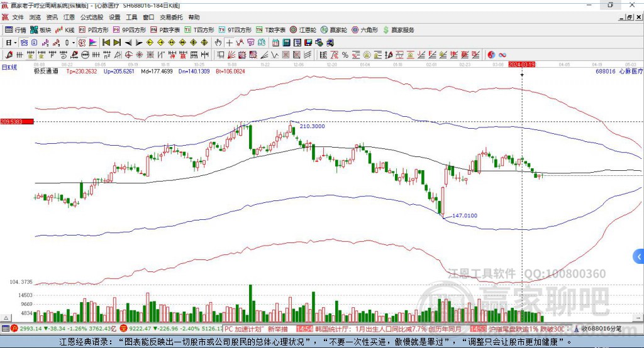The image size is (644, 348).
Task: Switch to K线 chart view
Action: pyautogui.click(x=65, y=30)
